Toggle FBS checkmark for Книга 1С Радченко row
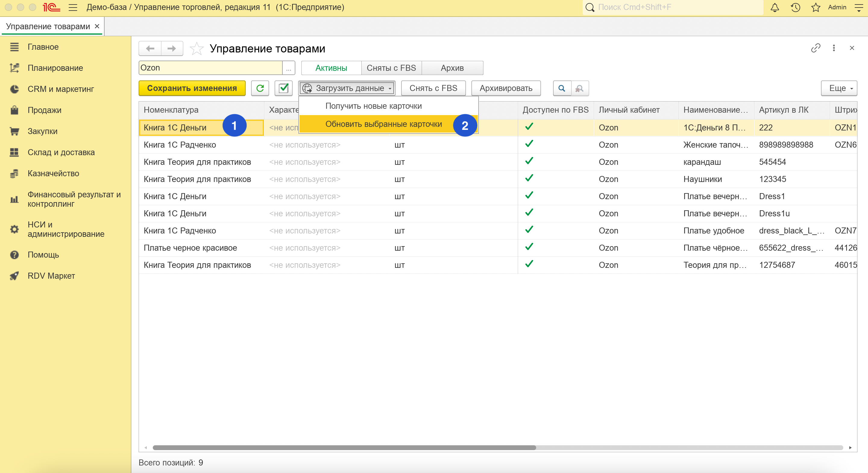Screen dimensions: 868x473 pyautogui.click(x=529, y=144)
